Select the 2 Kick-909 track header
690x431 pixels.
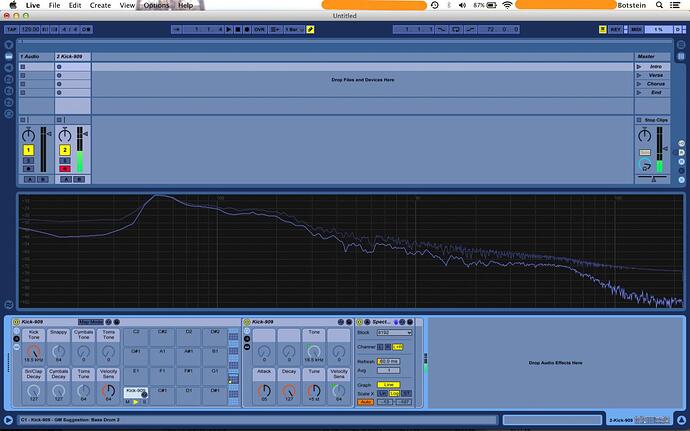pyautogui.click(x=73, y=57)
